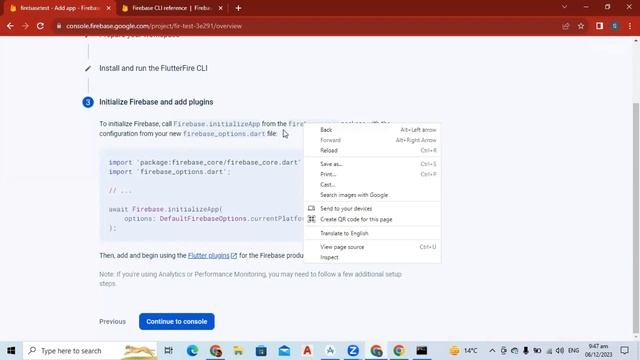Click the Firebase.initializeApp inline code text
This screenshot has height=360, width=640.
pyautogui.click(x=216, y=124)
